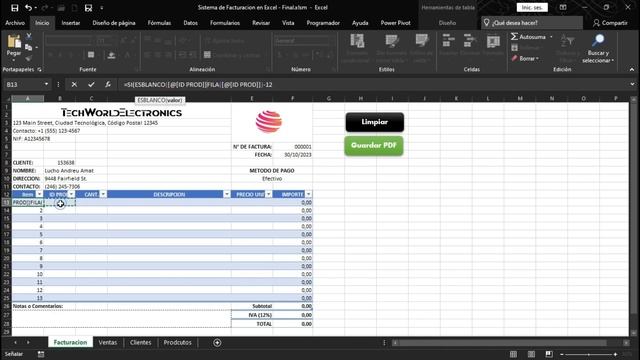Open the Ventas sheet tab
This screenshot has height=360, width=640.
[x=108, y=342]
